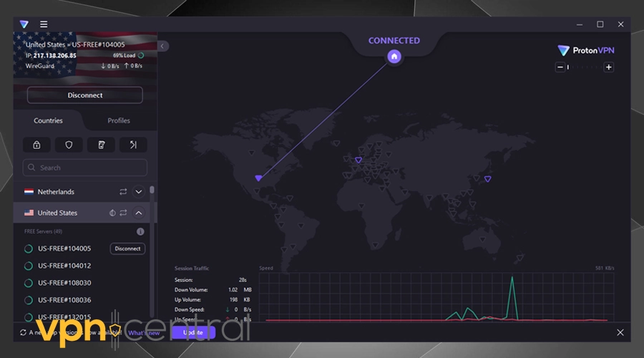Collapse the sidebar with the arrow
The height and width of the screenshot is (358, 644).
pos(162,46)
